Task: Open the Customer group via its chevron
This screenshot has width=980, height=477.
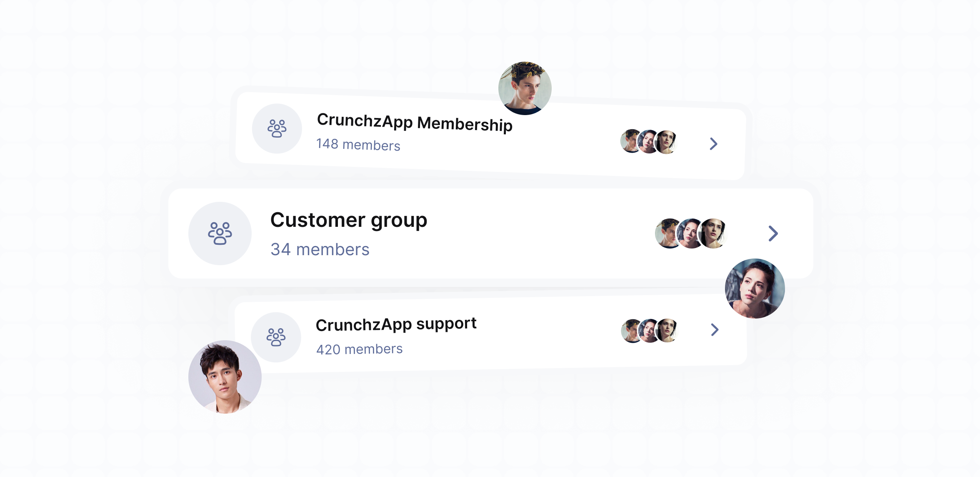Action: coord(773,234)
